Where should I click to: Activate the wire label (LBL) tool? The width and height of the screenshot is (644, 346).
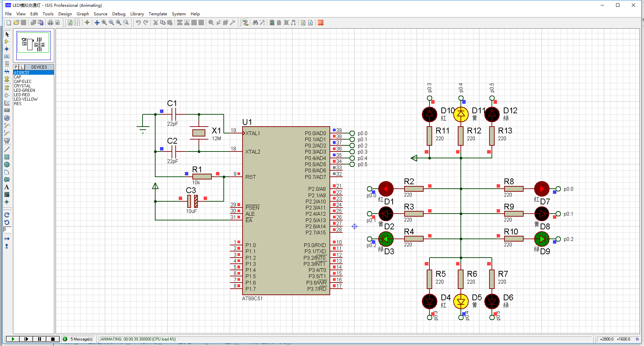point(6,57)
